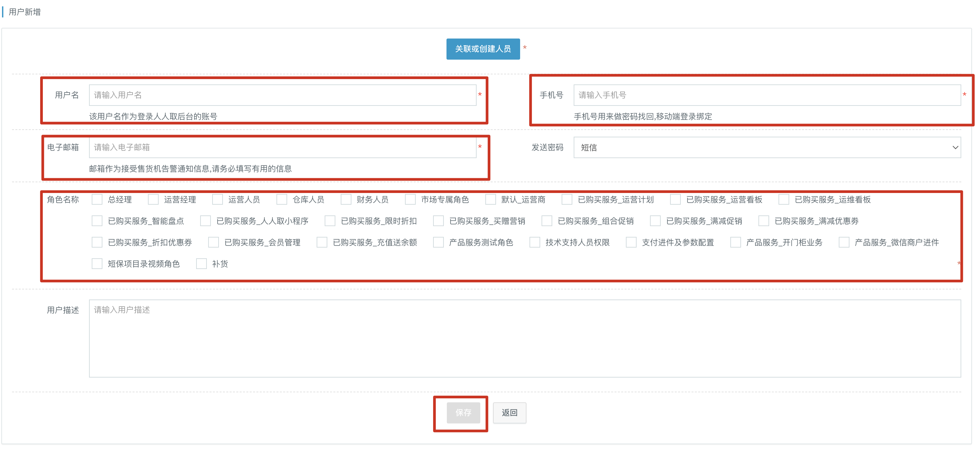This screenshot has height=467, width=980.
Task: Click inside the 用户描述 text area
Action: [524, 338]
